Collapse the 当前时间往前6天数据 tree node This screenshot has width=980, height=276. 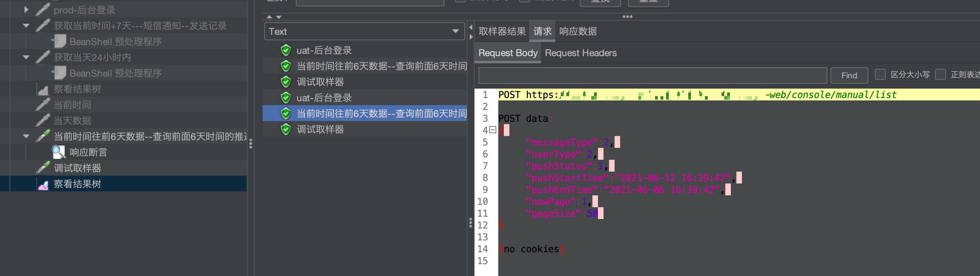26,136
